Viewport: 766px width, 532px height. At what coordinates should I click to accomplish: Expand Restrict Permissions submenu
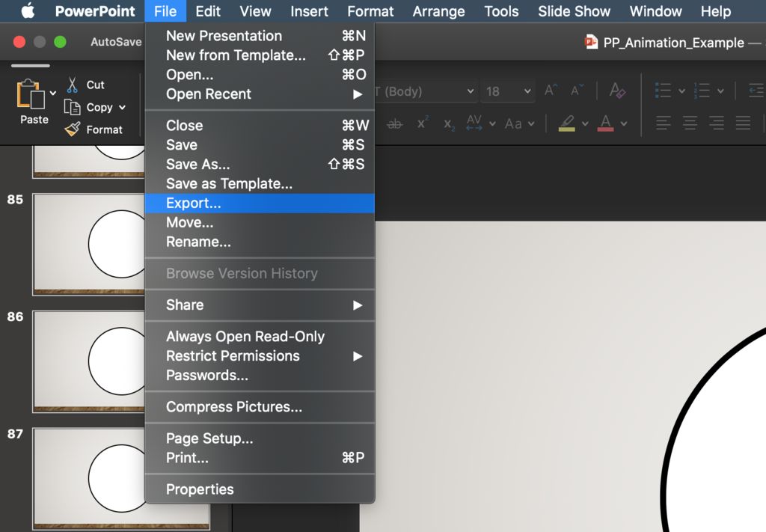[260, 356]
